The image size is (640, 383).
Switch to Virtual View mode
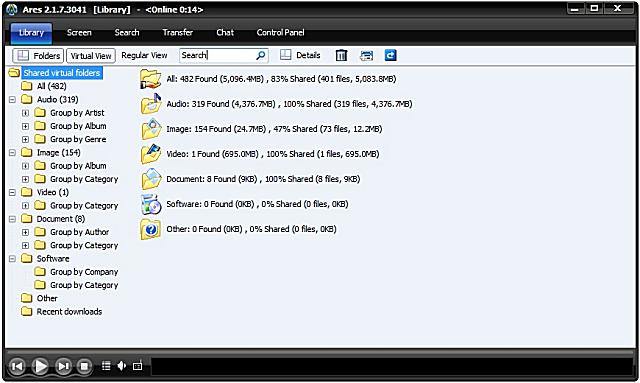pos(91,56)
